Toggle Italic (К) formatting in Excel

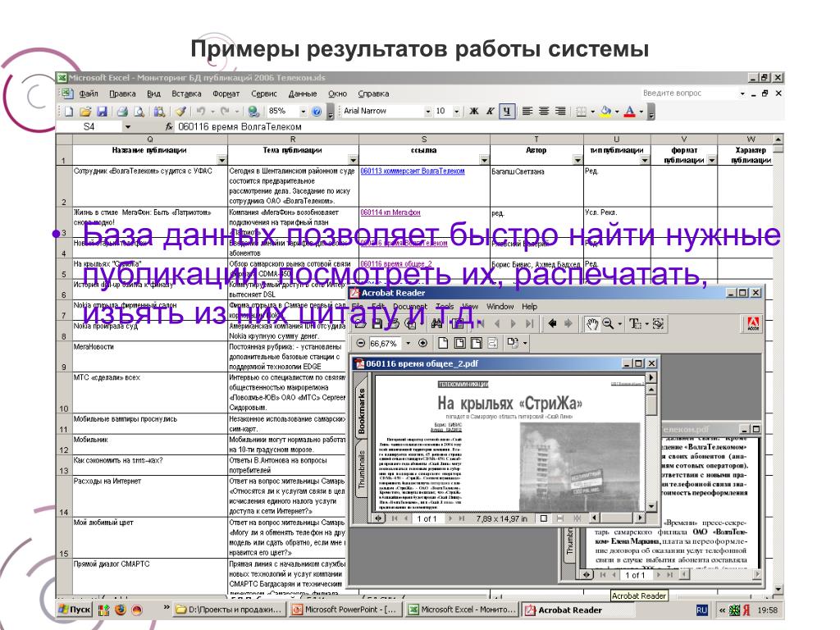click(x=491, y=112)
